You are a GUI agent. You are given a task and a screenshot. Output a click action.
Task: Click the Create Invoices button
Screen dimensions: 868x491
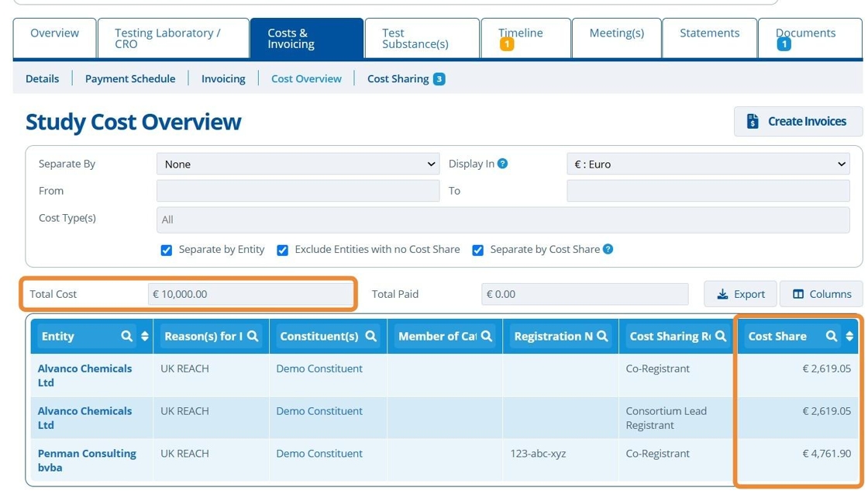click(x=797, y=121)
